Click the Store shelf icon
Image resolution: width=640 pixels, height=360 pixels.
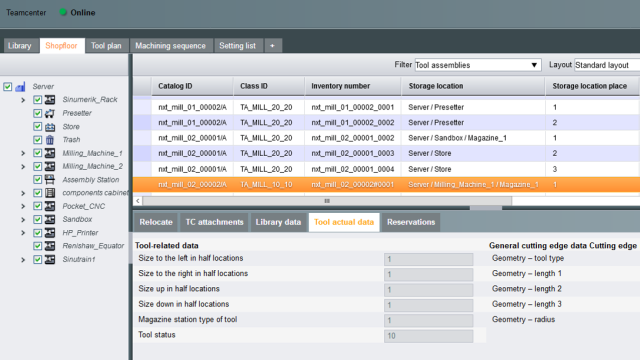[50, 127]
